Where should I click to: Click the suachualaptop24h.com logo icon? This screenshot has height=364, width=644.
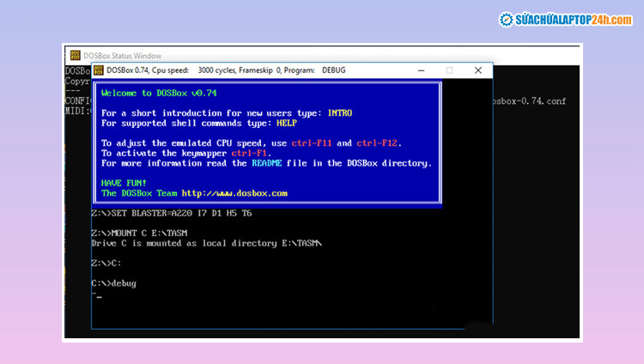click(x=507, y=18)
